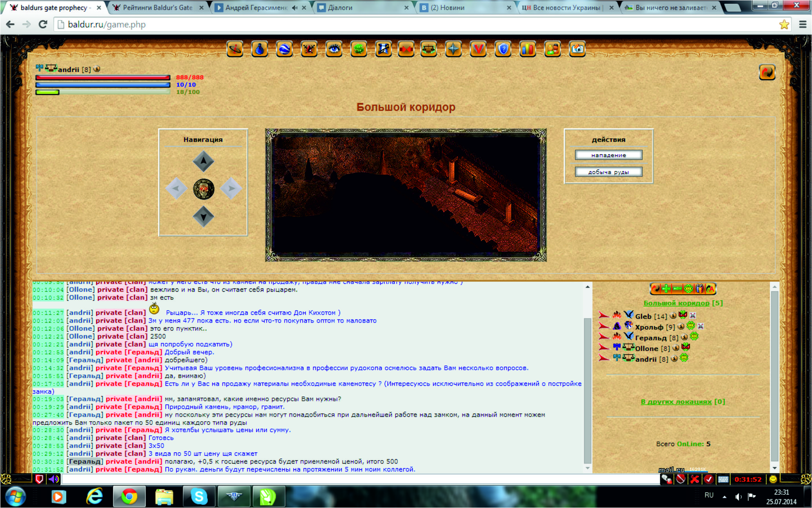This screenshot has width=812, height=508.
Task: Open Internet Explorer from the taskbar
Action: (95, 497)
